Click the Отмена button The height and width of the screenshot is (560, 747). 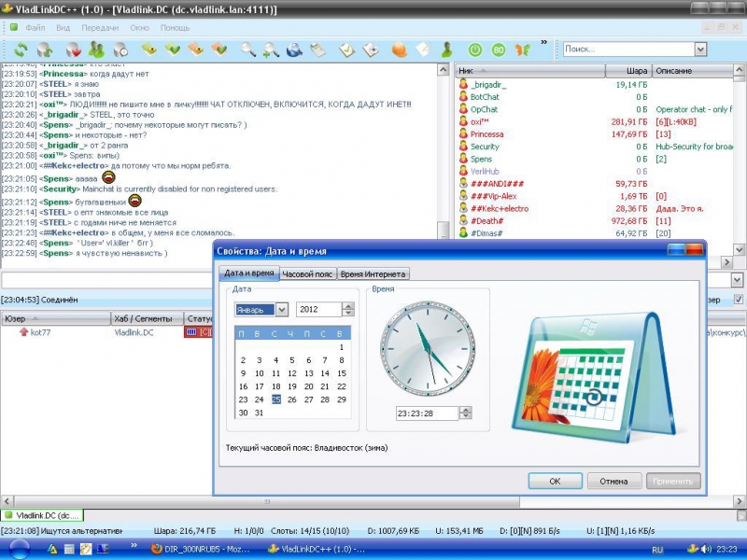click(613, 482)
